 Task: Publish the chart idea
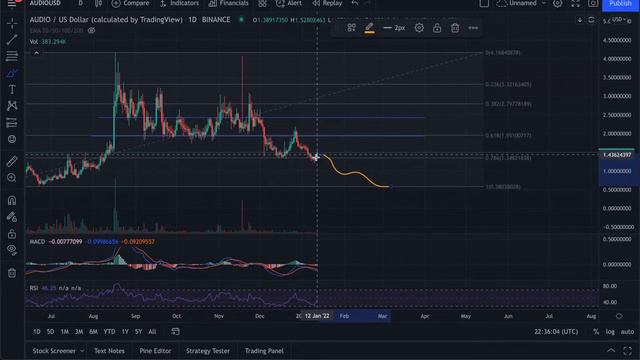coord(620,4)
